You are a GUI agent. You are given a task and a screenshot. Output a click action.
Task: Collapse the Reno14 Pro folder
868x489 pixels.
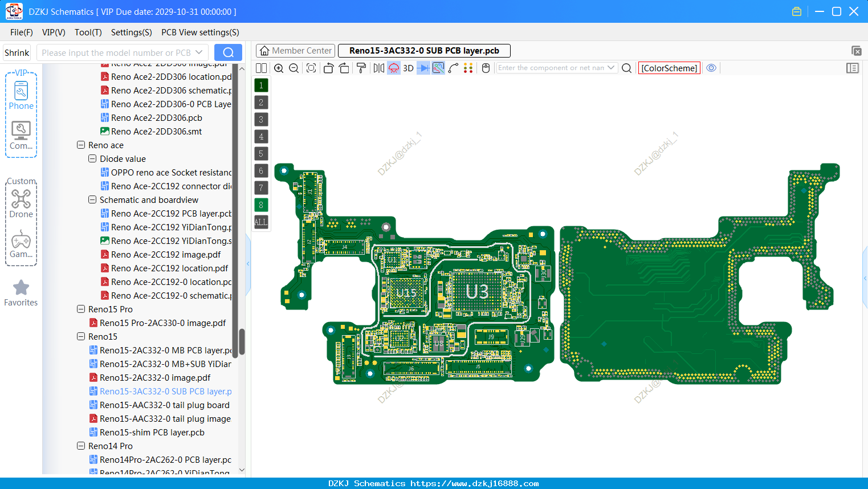[81, 446]
